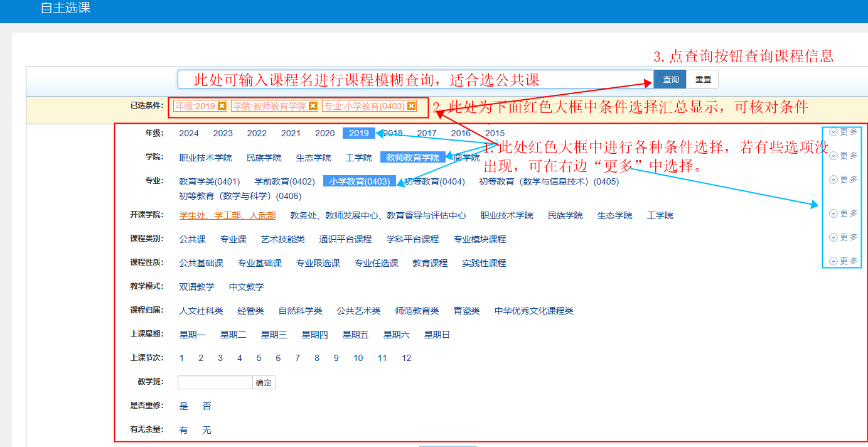The image size is (868, 447).
Task: Choose 有 for 有无余量
Action: [x=184, y=430]
